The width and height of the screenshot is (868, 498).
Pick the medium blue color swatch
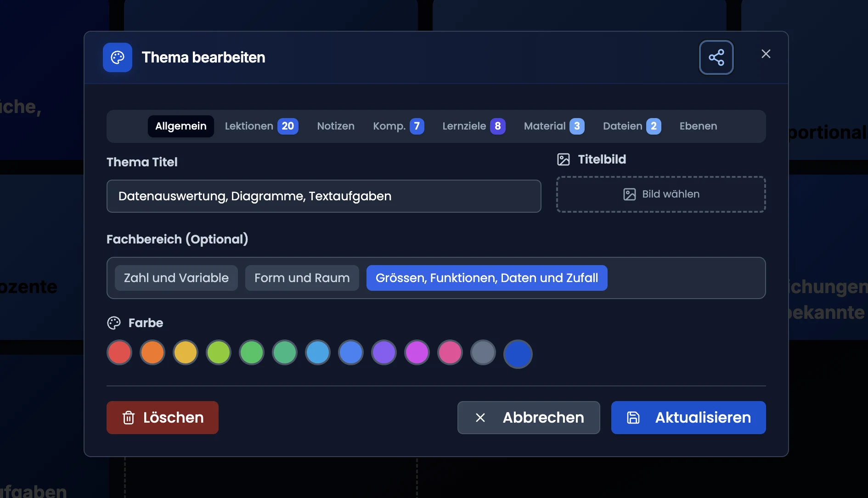point(351,353)
